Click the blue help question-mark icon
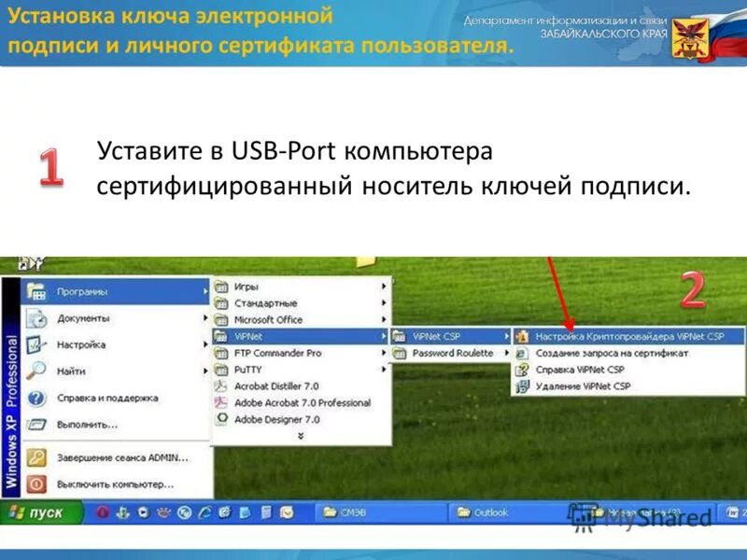Viewport: 747px width, 560px height. (x=36, y=399)
